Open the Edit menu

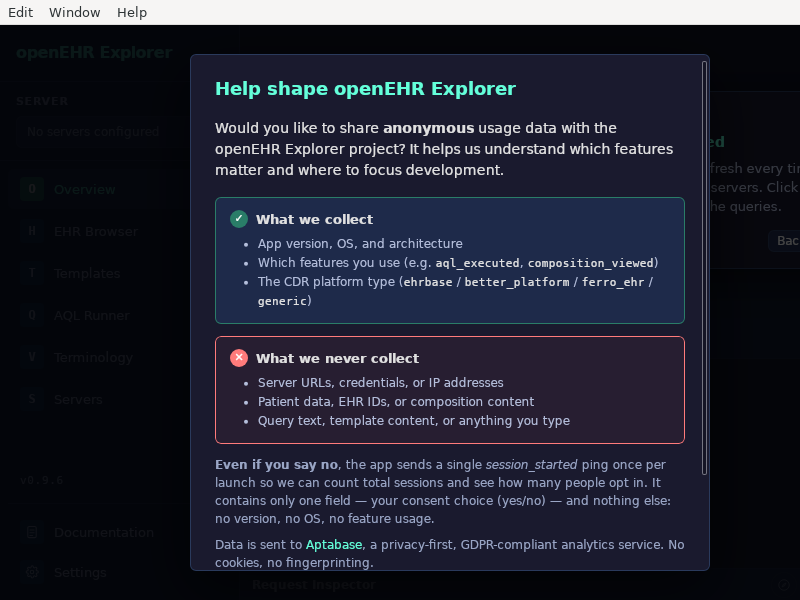20,12
